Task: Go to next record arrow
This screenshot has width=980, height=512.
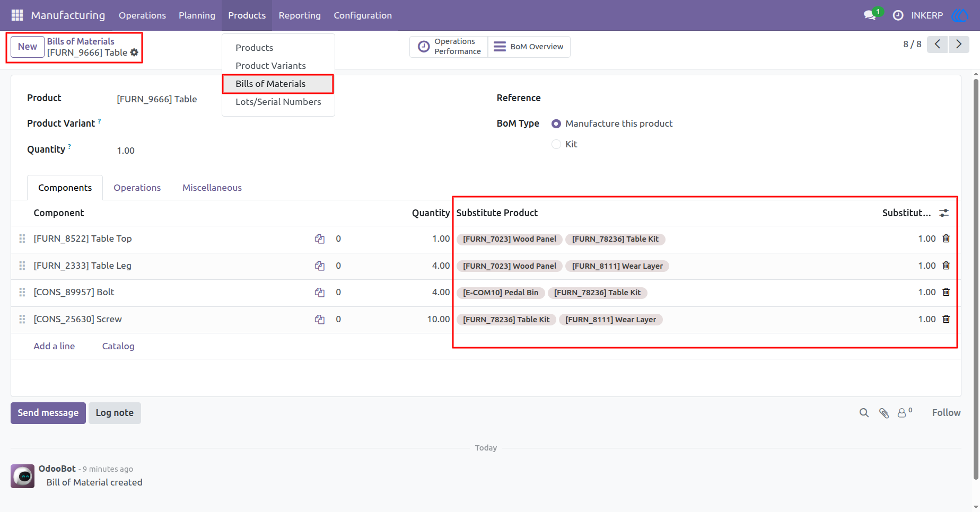Action: point(959,44)
